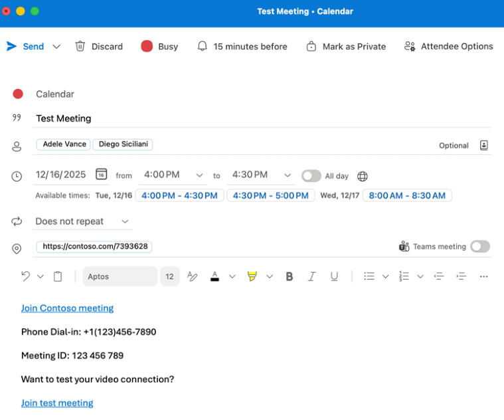This screenshot has width=504, height=420.
Task: Expand the Send options dropdown arrow
Action: click(56, 47)
